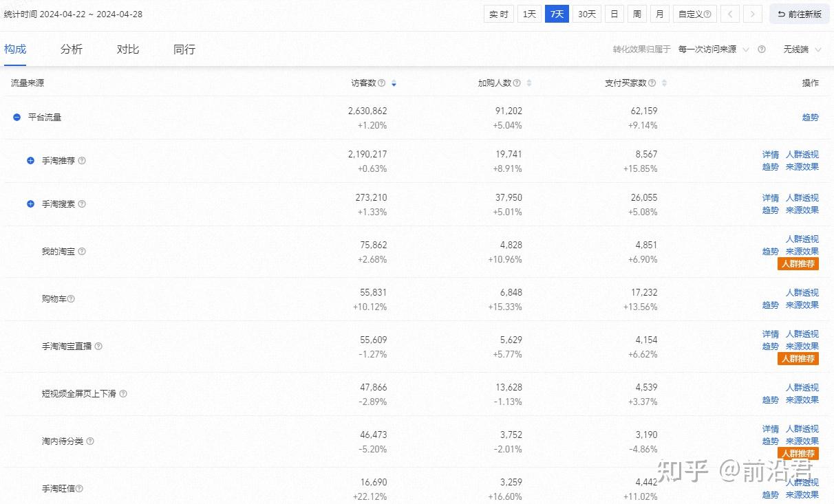Image resolution: width=834 pixels, height=504 pixels.
Task: Click help icon beside 购物车
Action: 71,299
